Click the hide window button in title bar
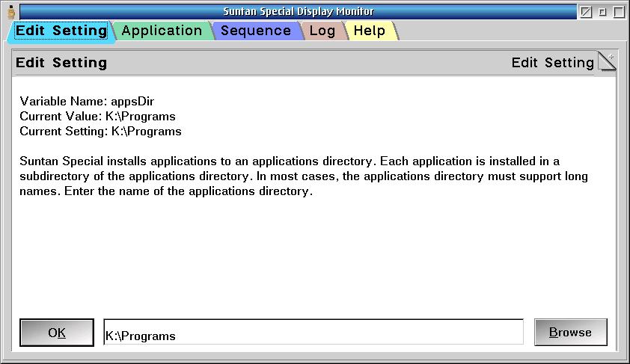Viewport: 630px width, 364px height. (x=586, y=12)
